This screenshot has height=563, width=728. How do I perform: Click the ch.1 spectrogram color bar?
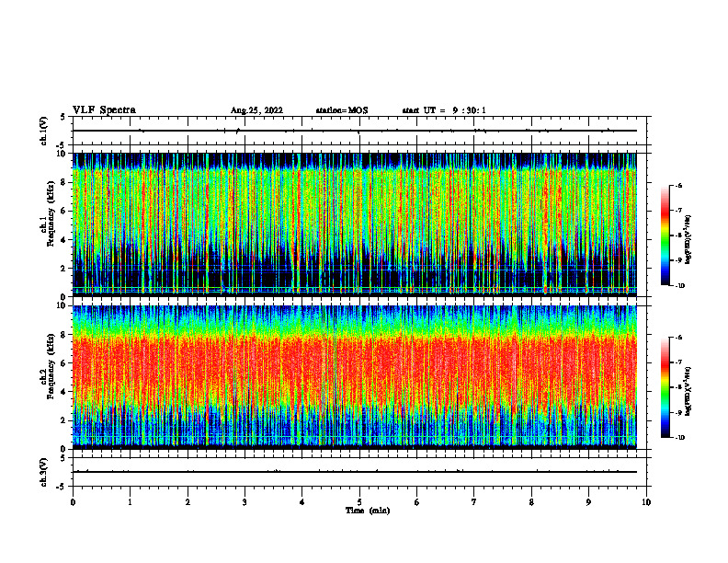click(665, 236)
